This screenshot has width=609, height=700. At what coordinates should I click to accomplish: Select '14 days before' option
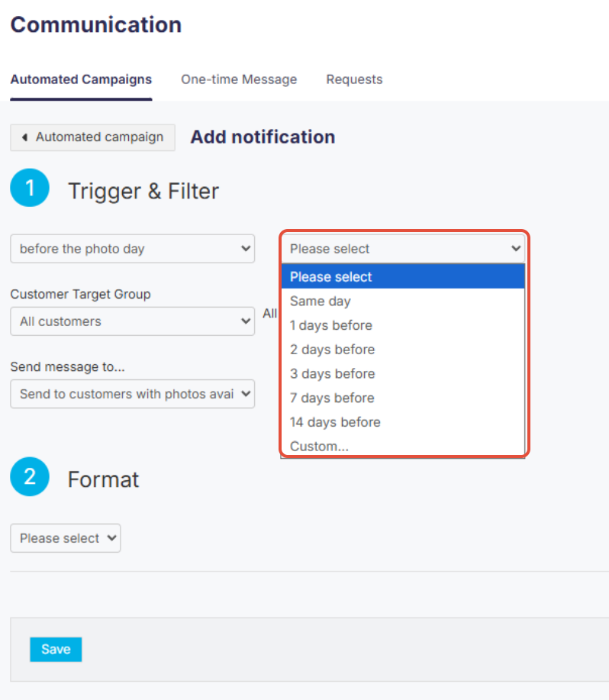335,422
